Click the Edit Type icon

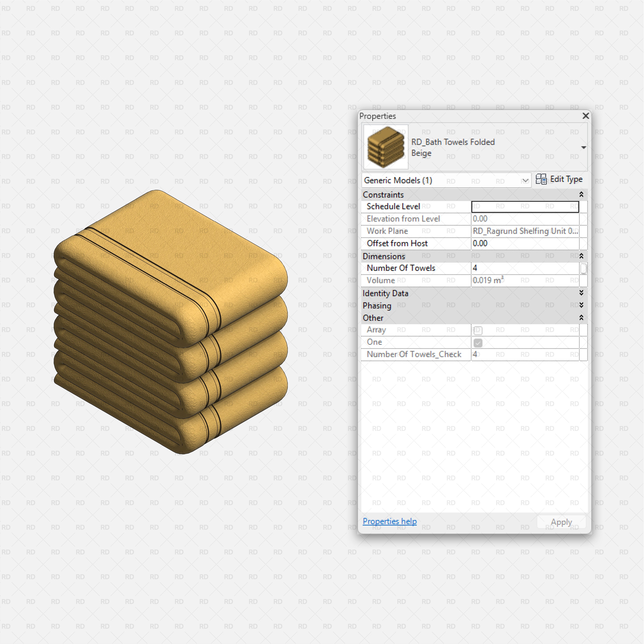click(x=541, y=179)
